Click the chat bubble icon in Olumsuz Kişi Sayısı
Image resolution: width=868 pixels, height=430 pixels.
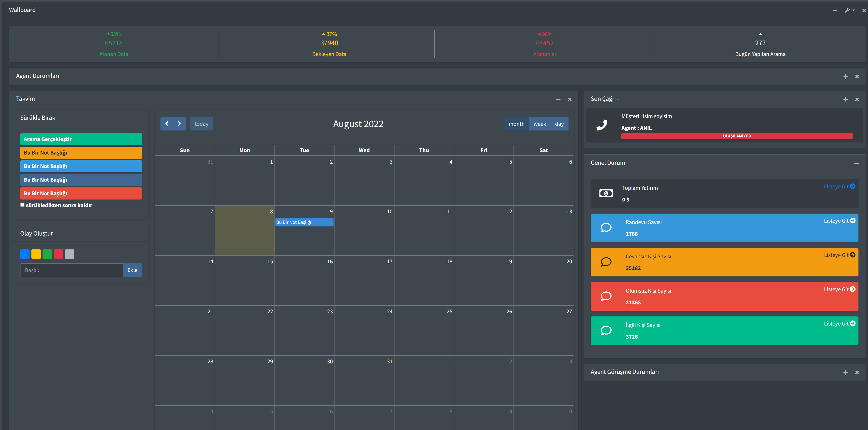(x=606, y=296)
